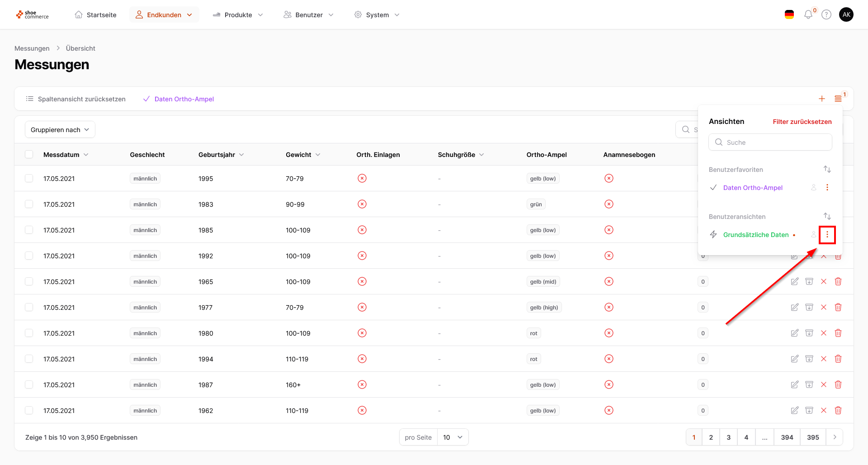Image resolution: width=868 pixels, height=465 pixels.
Task: Click the German flag language icon
Action: click(x=789, y=15)
